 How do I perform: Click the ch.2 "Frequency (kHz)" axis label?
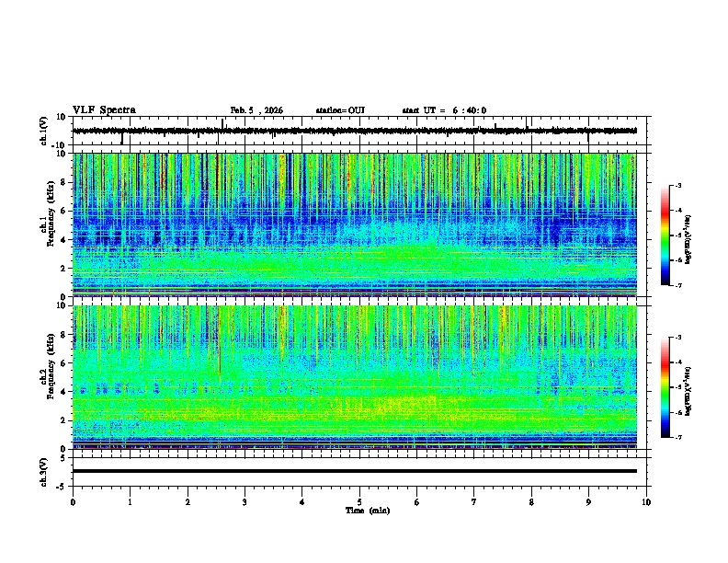click(51, 366)
